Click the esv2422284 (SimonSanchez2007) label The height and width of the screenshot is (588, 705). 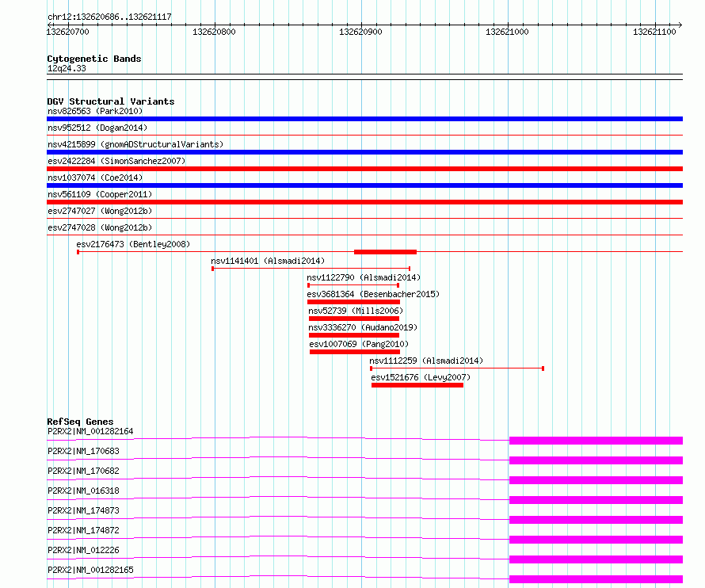coord(116,161)
